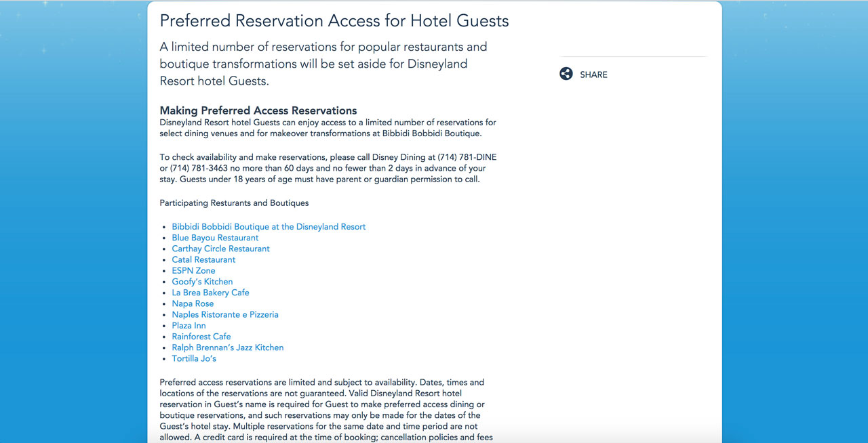Select the Catal Restaurant link
868x443 pixels.
coord(203,259)
